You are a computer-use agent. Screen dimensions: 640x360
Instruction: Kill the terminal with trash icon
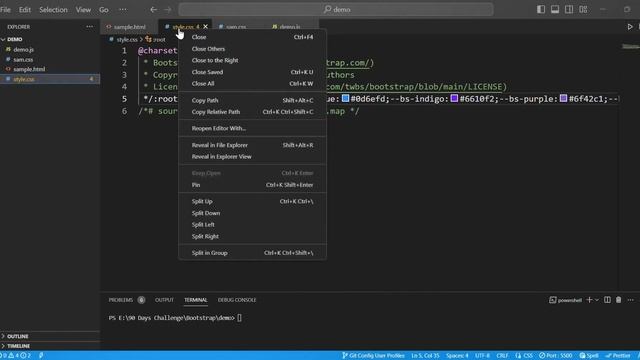click(x=618, y=300)
